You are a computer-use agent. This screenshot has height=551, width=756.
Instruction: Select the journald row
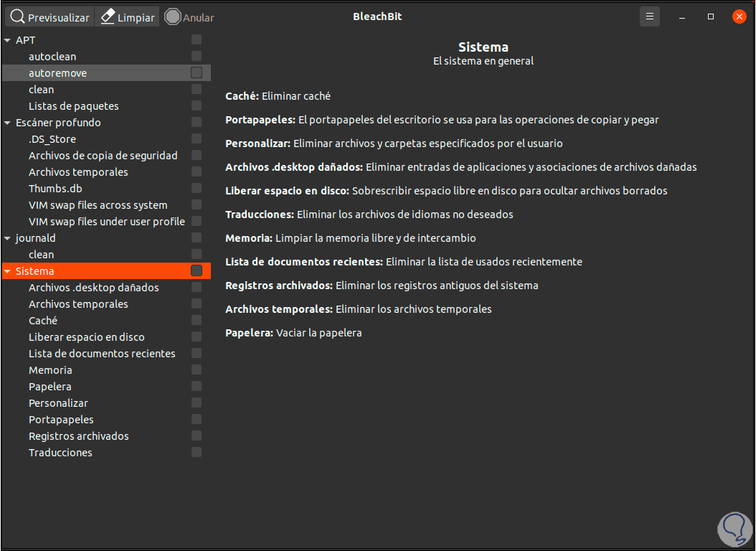point(107,238)
